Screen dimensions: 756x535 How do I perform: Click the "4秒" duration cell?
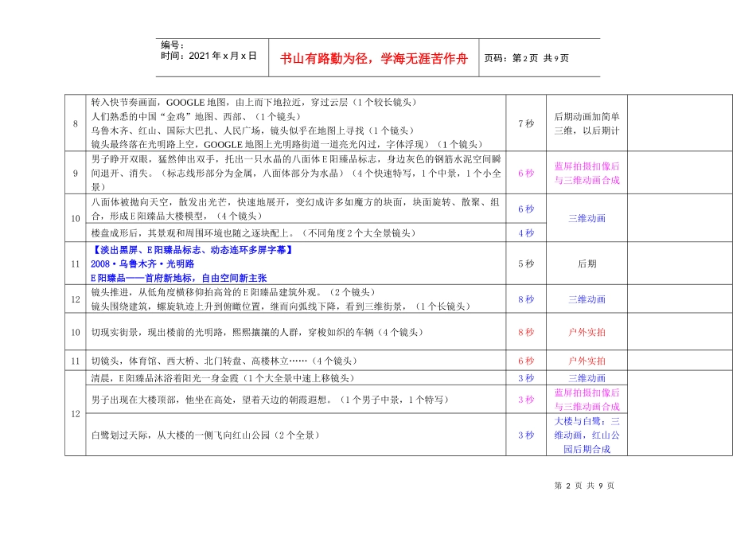click(526, 233)
